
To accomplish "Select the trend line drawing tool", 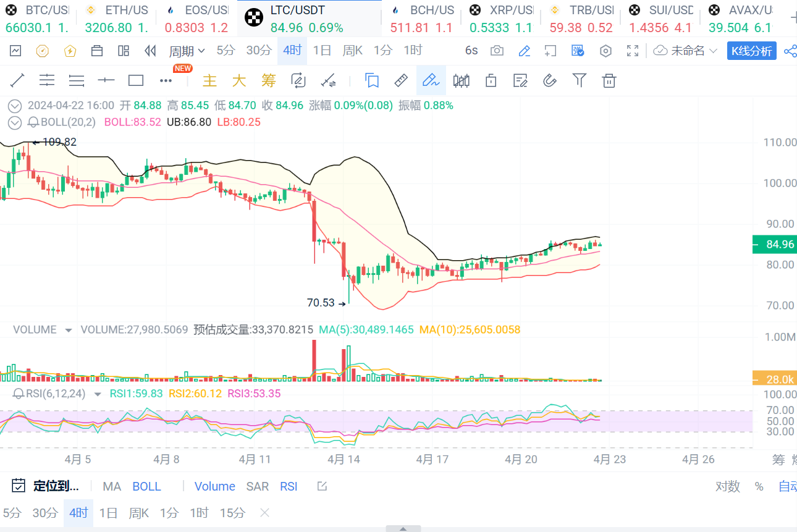I will click(x=17, y=80).
